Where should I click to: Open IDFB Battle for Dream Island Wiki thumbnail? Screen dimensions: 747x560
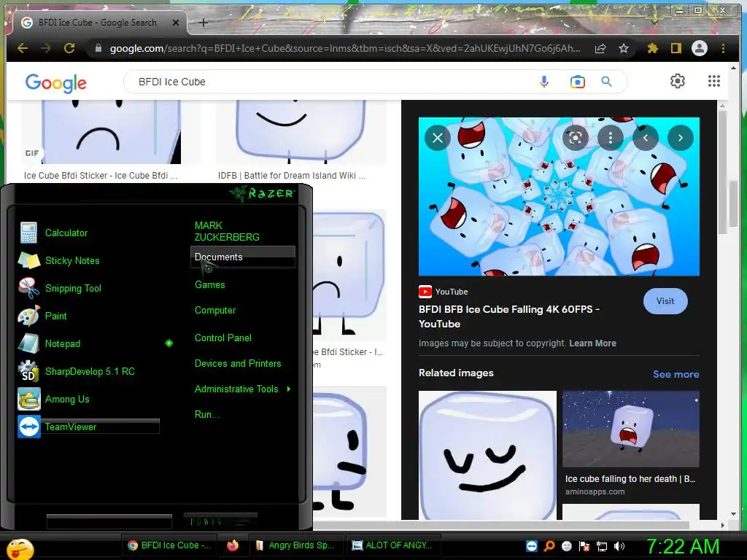click(x=301, y=132)
